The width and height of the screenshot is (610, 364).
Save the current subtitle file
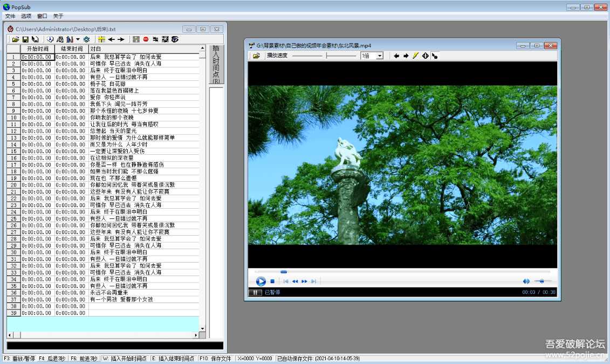pyautogui.click(x=25, y=39)
